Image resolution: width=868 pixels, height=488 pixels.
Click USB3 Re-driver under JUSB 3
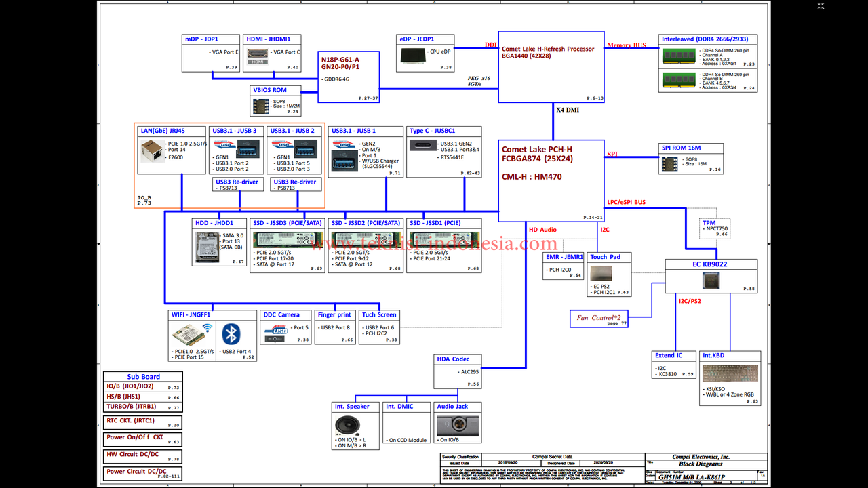[x=237, y=182]
